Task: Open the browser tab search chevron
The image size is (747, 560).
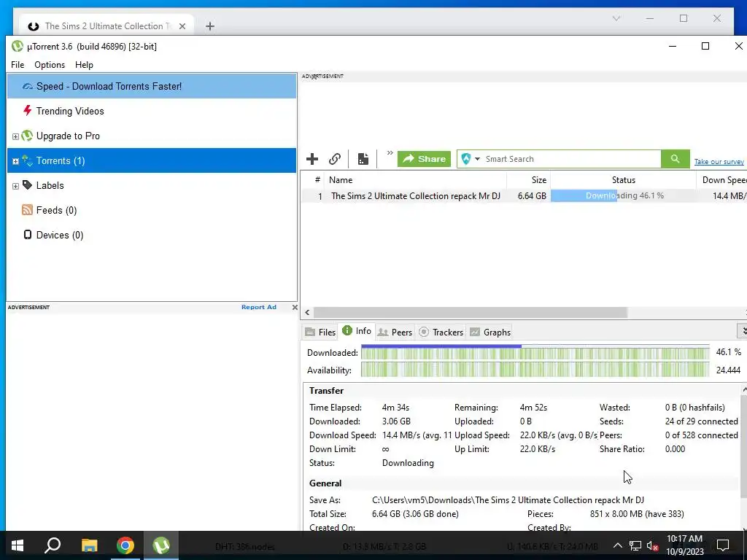Action: pyautogui.click(x=616, y=18)
